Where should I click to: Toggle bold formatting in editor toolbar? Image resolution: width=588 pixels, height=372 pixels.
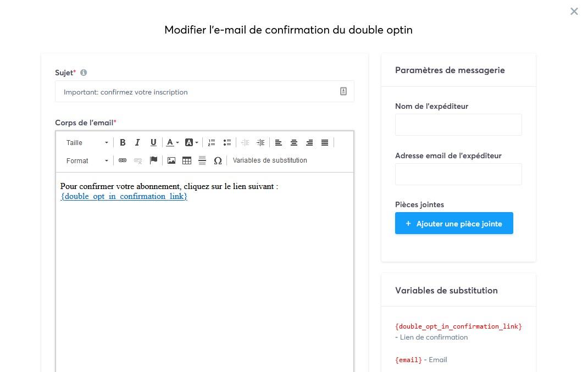(x=123, y=142)
